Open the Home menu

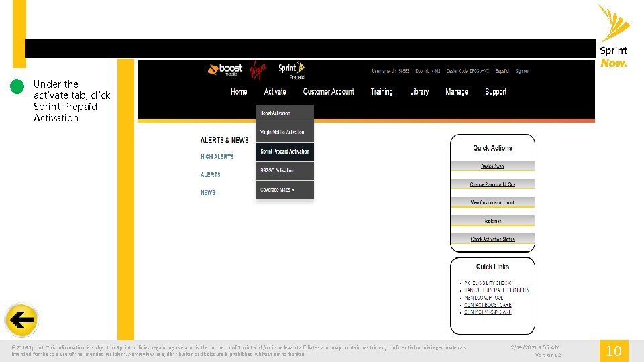point(239,92)
